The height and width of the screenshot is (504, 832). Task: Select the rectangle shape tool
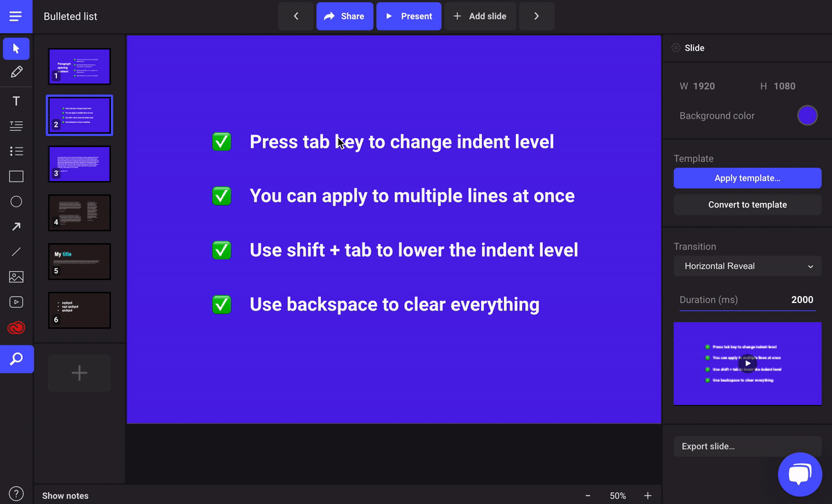click(x=16, y=176)
